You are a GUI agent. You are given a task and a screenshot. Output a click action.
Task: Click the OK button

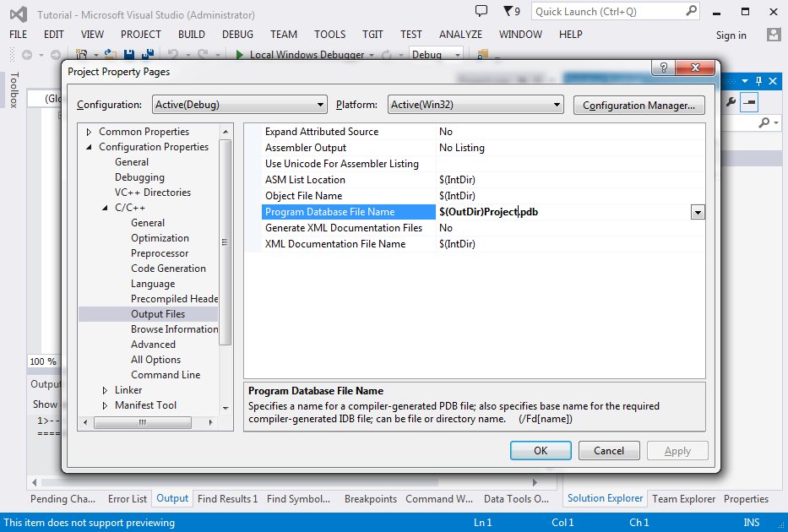coord(541,451)
